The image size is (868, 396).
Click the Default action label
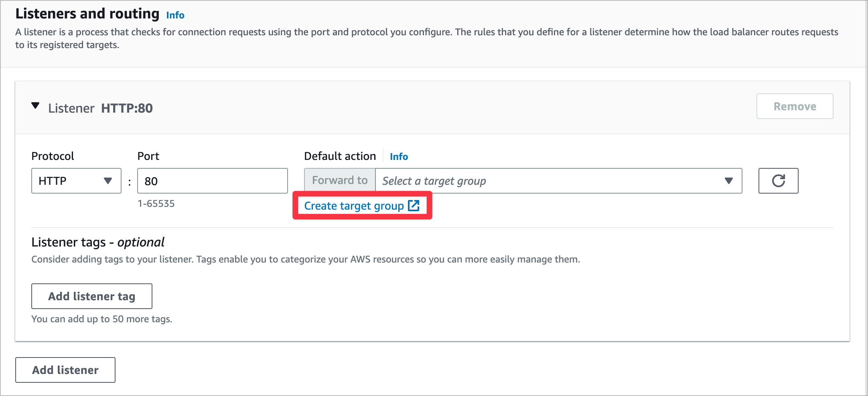coord(340,156)
